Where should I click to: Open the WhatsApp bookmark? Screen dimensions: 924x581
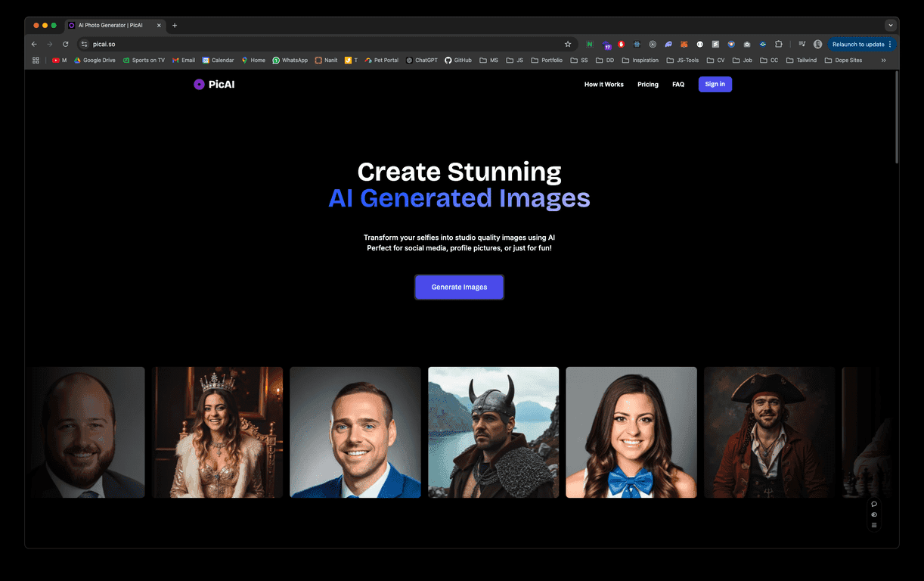(290, 60)
